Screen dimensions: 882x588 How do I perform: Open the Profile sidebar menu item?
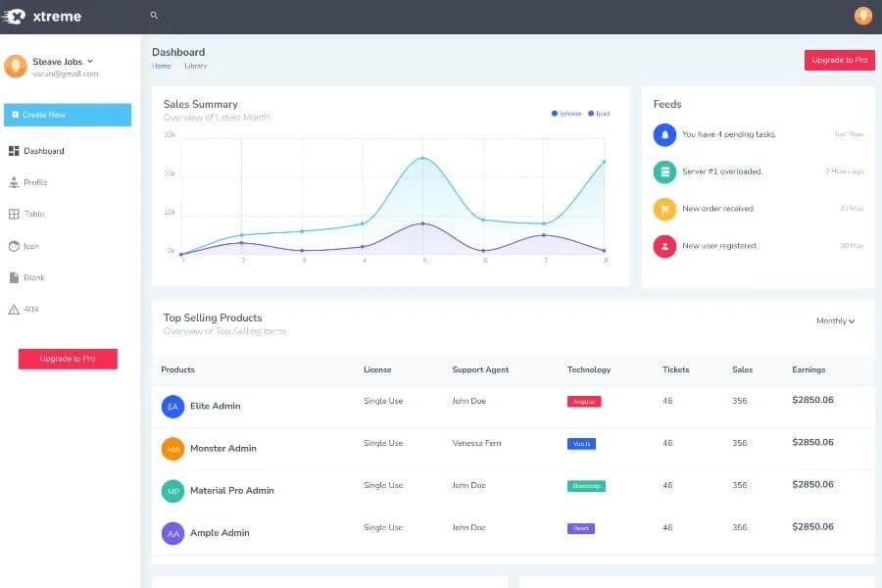click(x=35, y=182)
